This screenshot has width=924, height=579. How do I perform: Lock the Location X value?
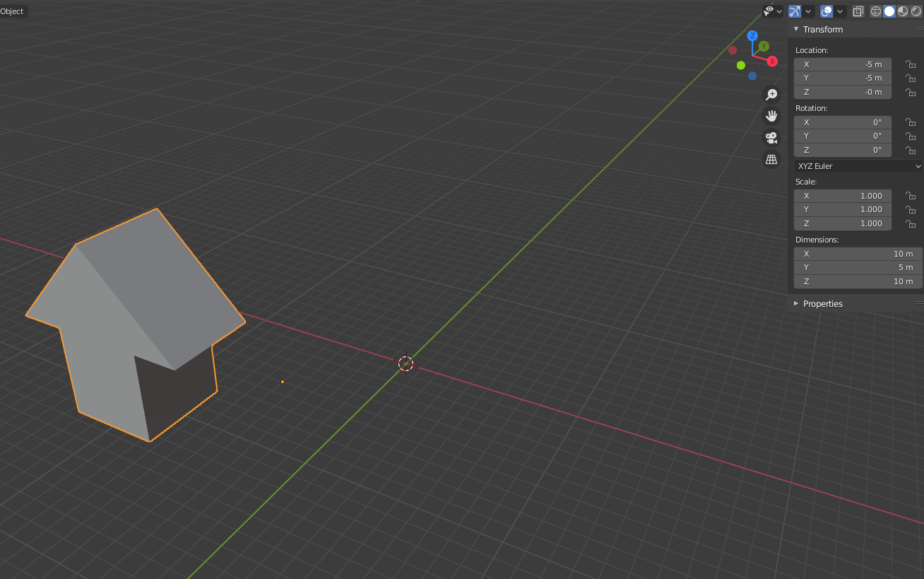pyautogui.click(x=911, y=64)
